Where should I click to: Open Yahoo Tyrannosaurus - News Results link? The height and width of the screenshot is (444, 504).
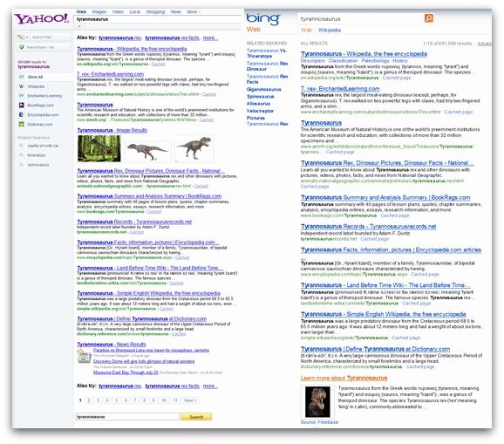[112, 345]
